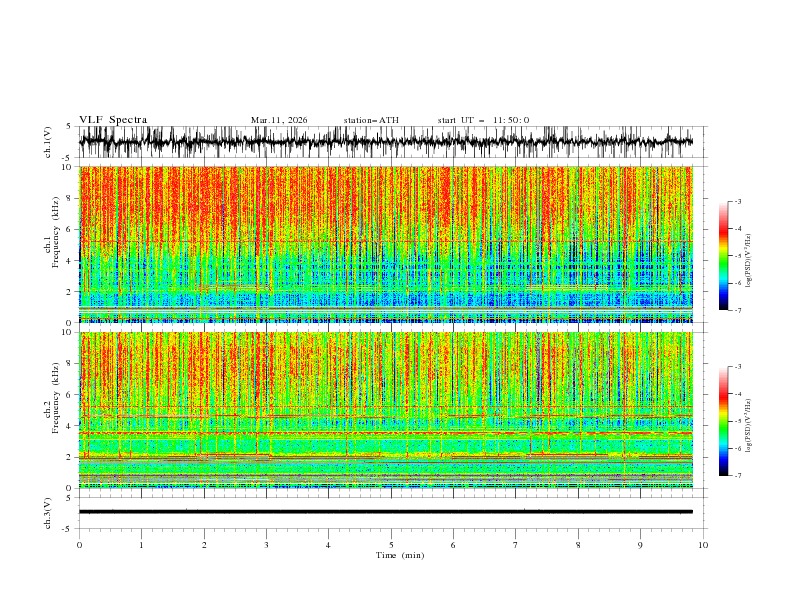Click the '-7' label on ch.2 colorbar
The height and width of the screenshot is (612, 792).
738,476
